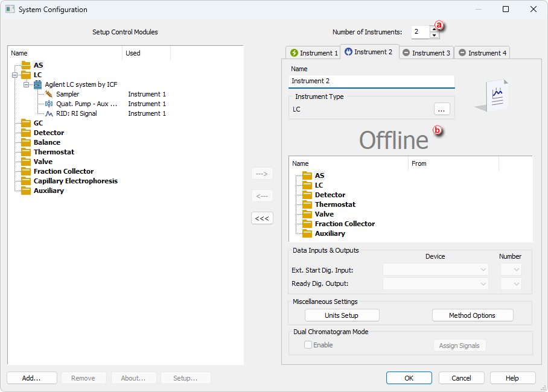
Task: Click the Capillary Electrophoresis folder icon
Action: point(25,181)
